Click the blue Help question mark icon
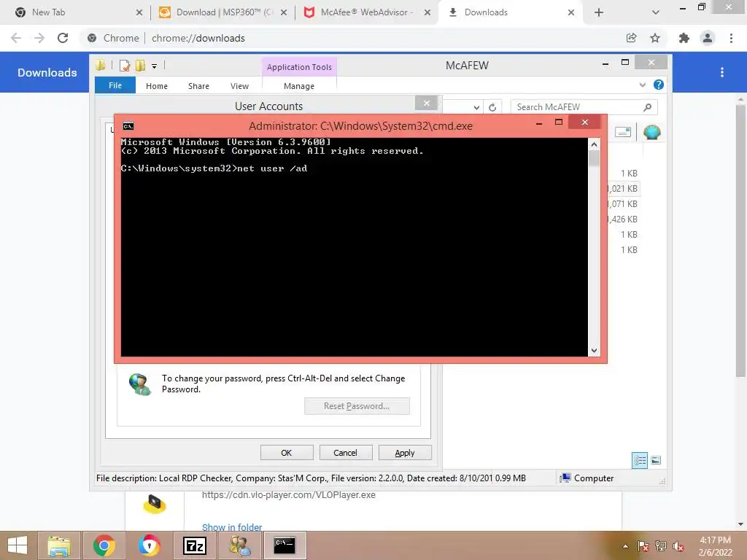 (x=659, y=85)
